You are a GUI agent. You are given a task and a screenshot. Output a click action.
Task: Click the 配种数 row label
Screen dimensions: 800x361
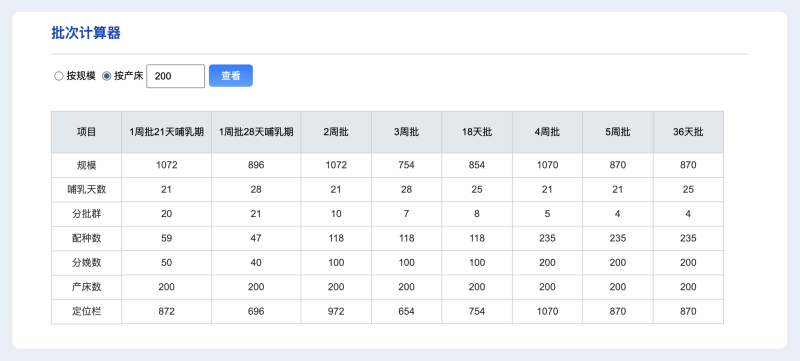pyautogui.click(x=86, y=238)
